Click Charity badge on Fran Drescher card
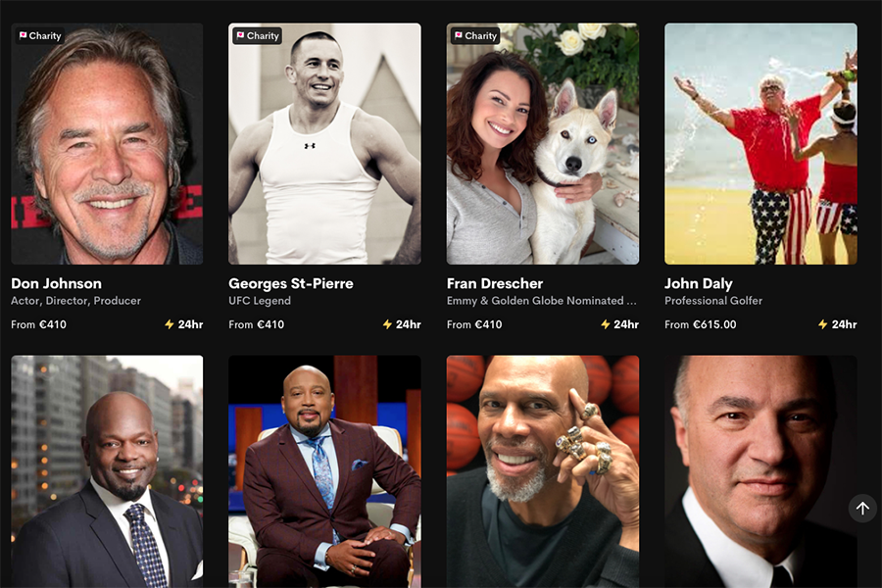This screenshot has height=588, width=882. coord(476,36)
